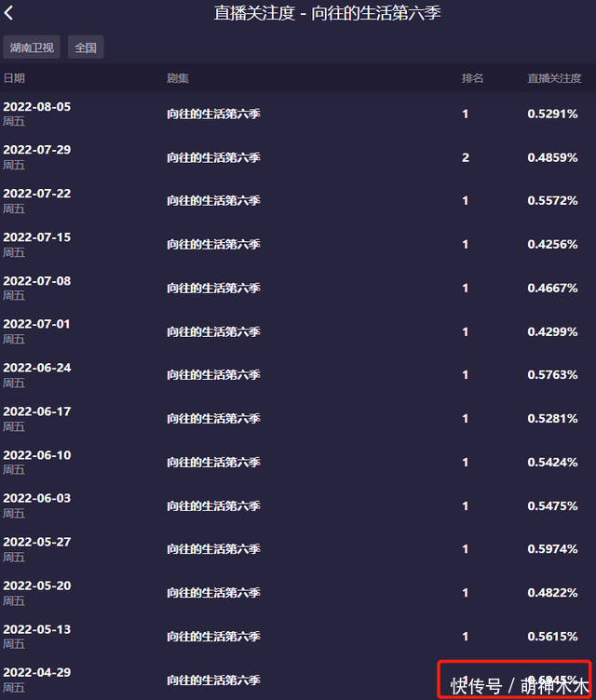This screenshot has width=596, height=700.
Task: Click the 排名 column header
Action: (472, 78)
